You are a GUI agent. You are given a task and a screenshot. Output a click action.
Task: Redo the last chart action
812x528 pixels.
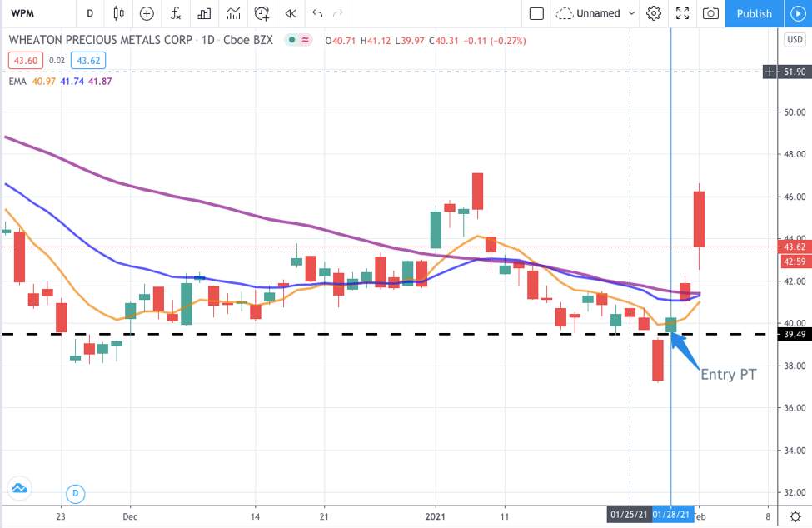[x=337, y=13]
